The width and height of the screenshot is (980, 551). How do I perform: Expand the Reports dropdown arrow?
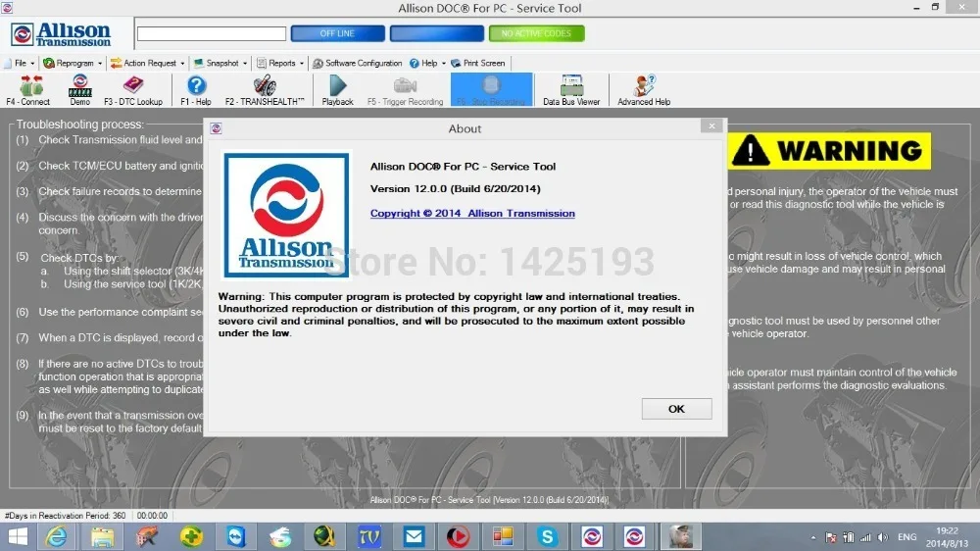[x=301, y=63]
